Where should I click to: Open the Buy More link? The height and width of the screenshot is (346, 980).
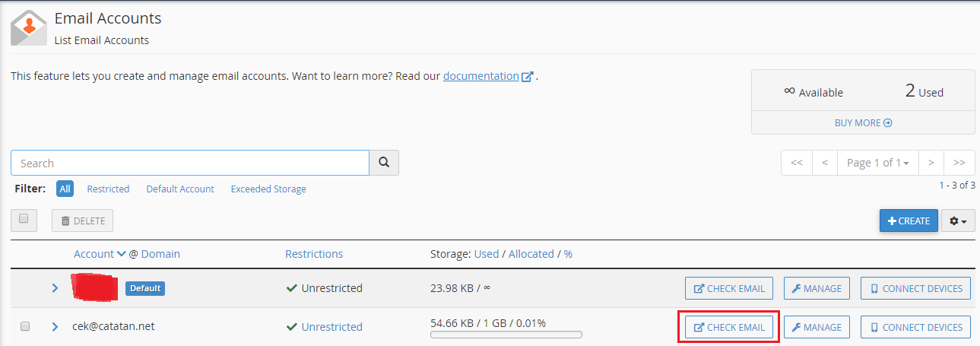point(863,122)
